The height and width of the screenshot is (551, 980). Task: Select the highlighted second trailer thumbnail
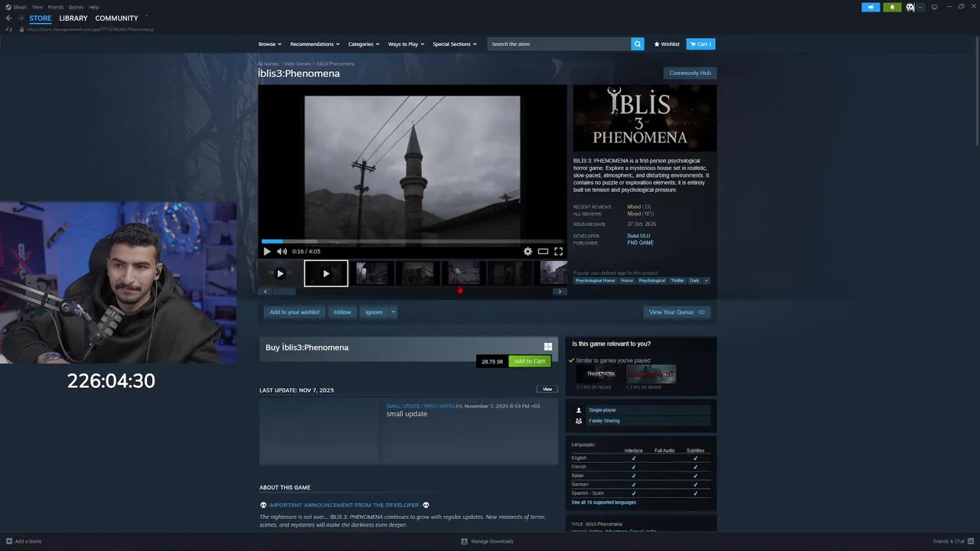(x=326, y=273)
